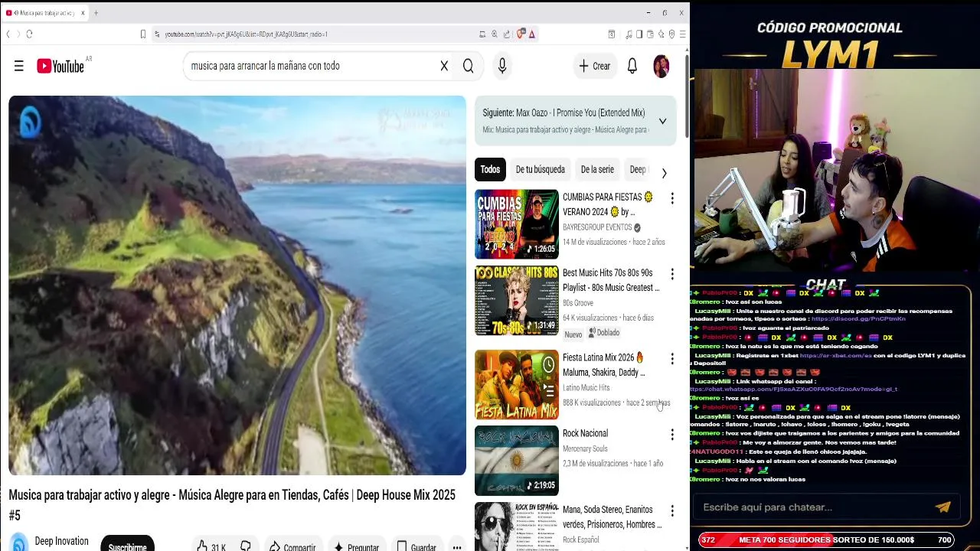This screenshot has height=551, width=980.
Task: Select the De tu búsqueda chip
Action: pyautogui.click(x=540, y=169)
